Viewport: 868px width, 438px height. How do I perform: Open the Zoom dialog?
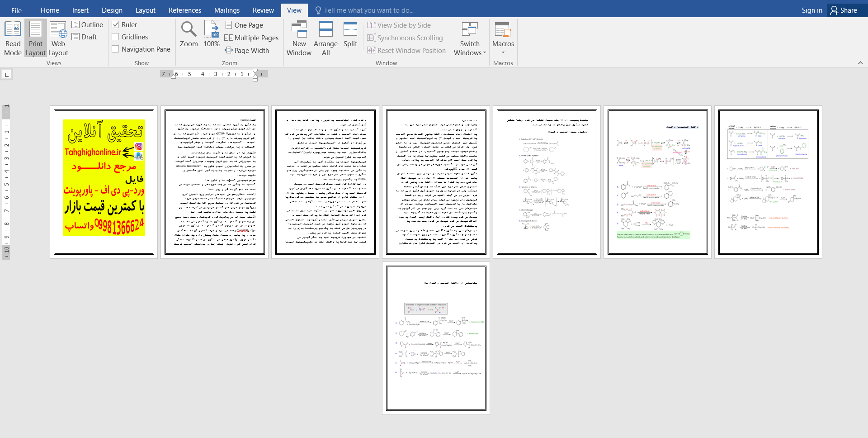click(x=189, y=34)
